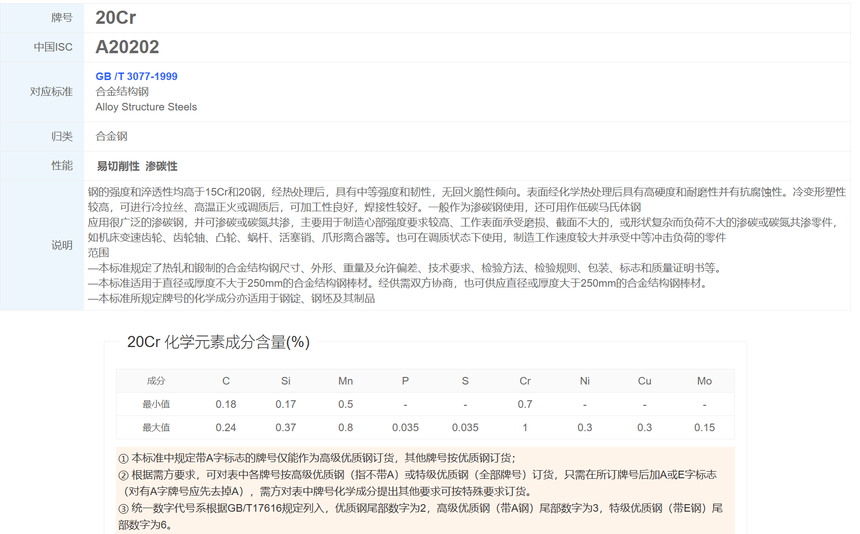Click the Alloy Structure Steels text
Screen dimensions: 860x534
click(146, 107)
